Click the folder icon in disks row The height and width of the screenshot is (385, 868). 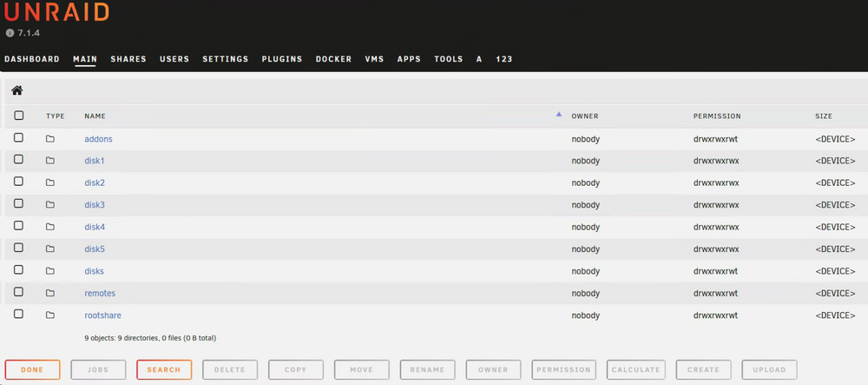(x=50, y=271)
